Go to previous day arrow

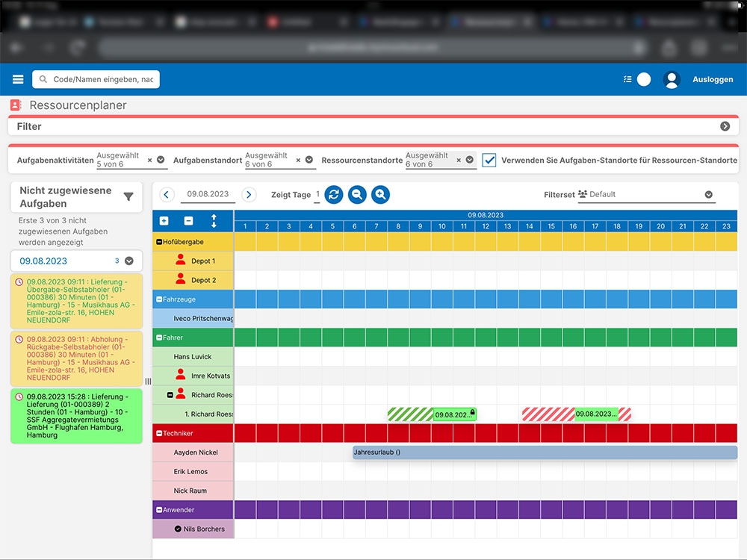click(167, 194)
